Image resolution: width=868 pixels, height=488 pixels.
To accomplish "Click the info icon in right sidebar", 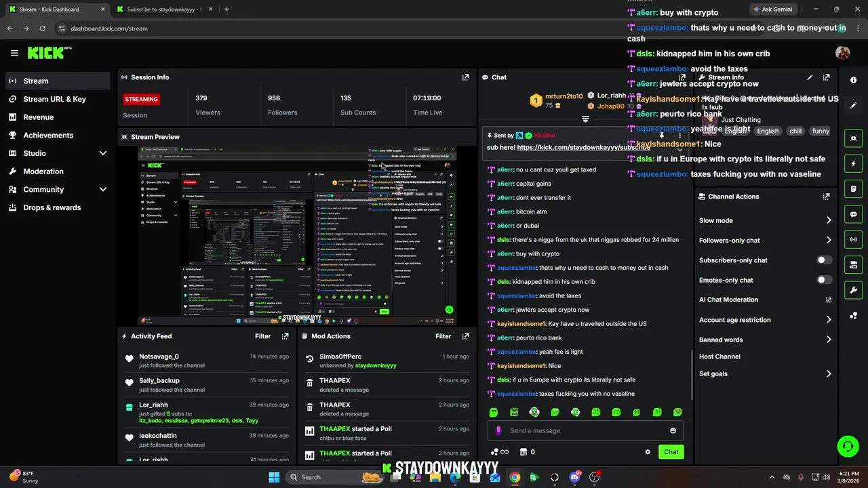I will pos(853,80).
